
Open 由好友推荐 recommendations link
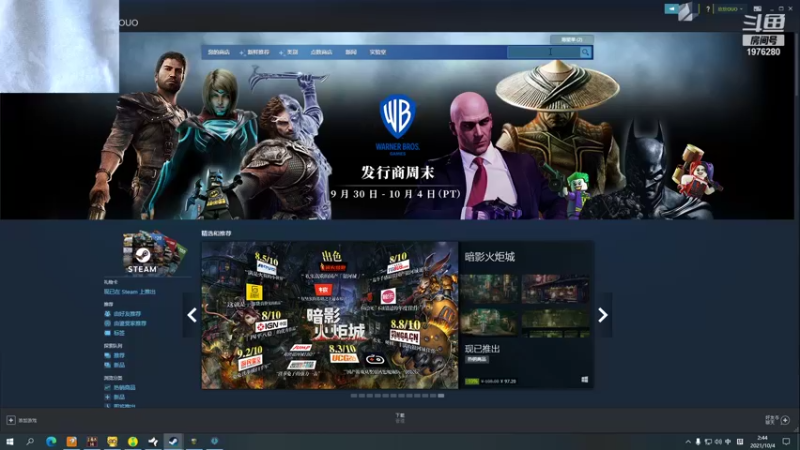coord(127,314)
